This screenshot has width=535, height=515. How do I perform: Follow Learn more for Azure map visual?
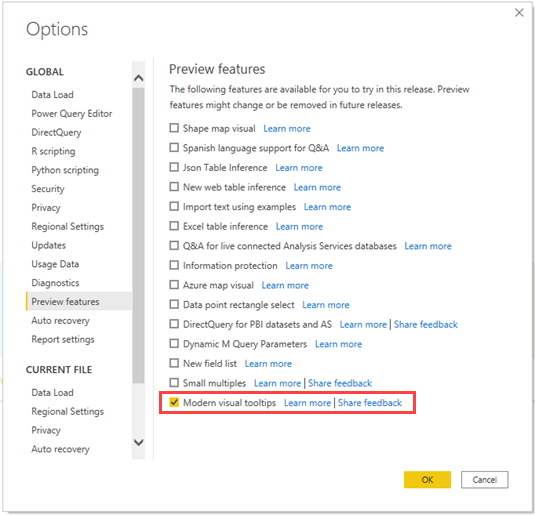click(285, 285)
